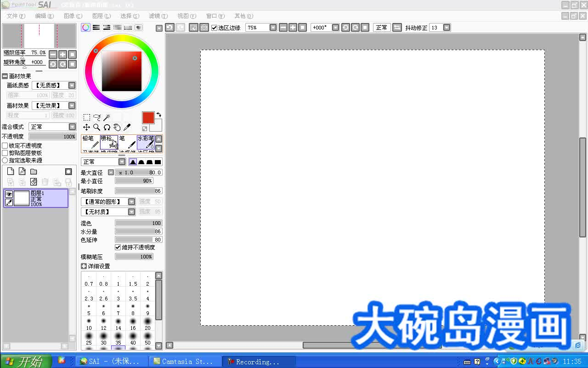Open the 编辑 (E) menu

pyautogui.click(x=45, y=16)
